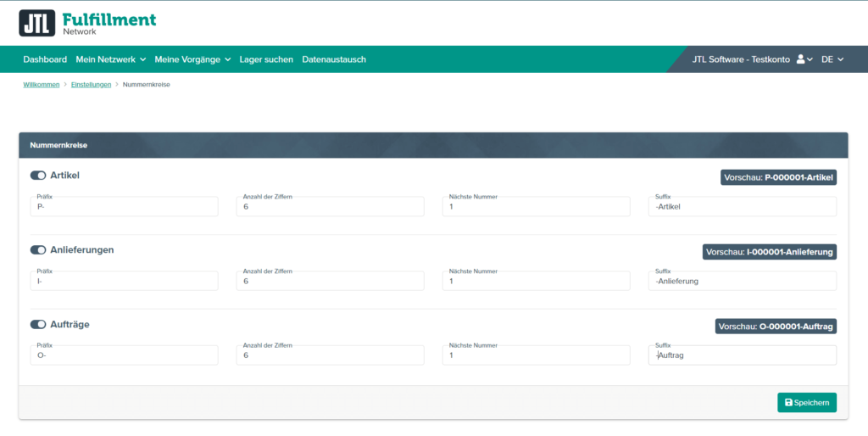Image resolution: width=868 pixels, height=436 pixels.
Task: Focus the Artikel Präfix field
Action: 124,206
